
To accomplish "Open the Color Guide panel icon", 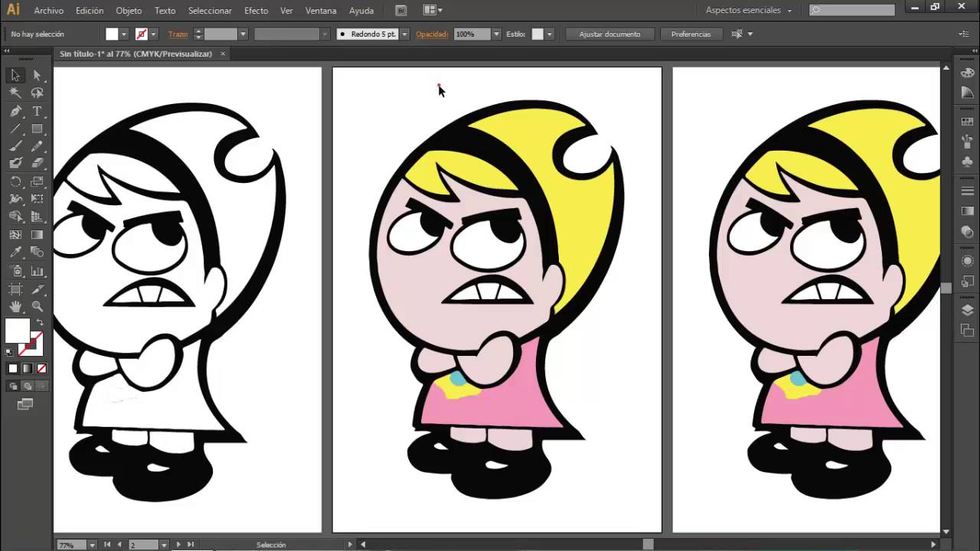I will tap(968, 92).
